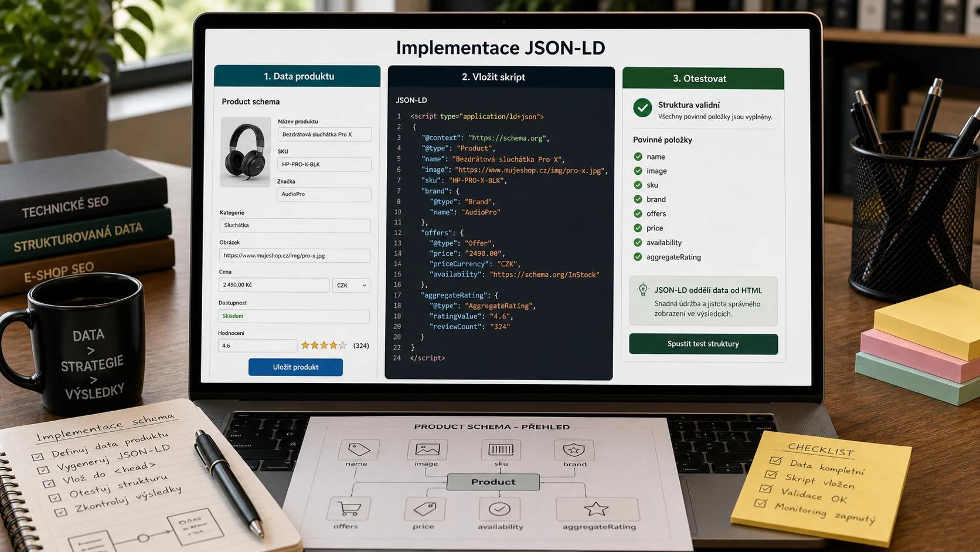
Task: Click the large green validation checkmark icon
Action: pos(642,108)
